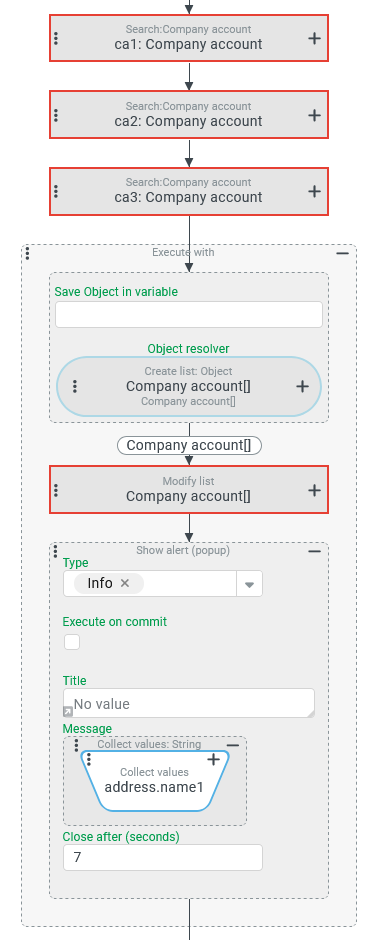Select the ca1: Company account search block

189,38
